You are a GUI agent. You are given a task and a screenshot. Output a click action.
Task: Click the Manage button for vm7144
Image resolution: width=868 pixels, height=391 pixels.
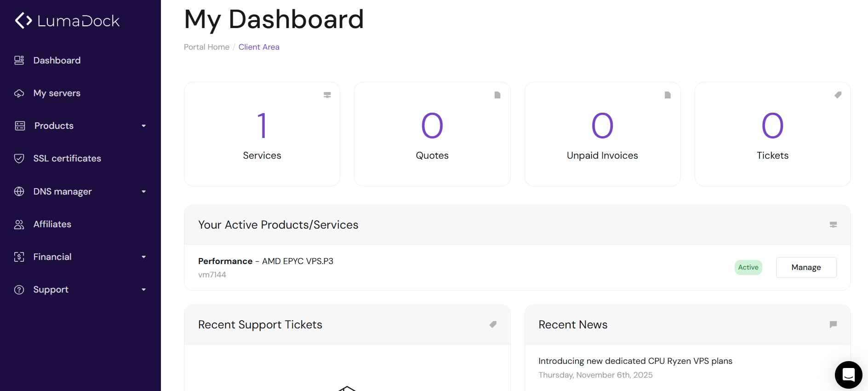[x=806, y=267]
